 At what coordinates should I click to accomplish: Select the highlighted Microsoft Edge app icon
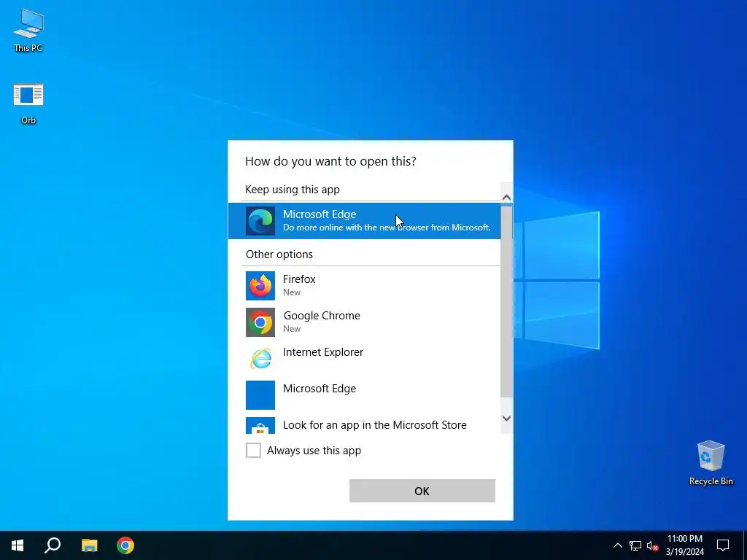[260, 221]
